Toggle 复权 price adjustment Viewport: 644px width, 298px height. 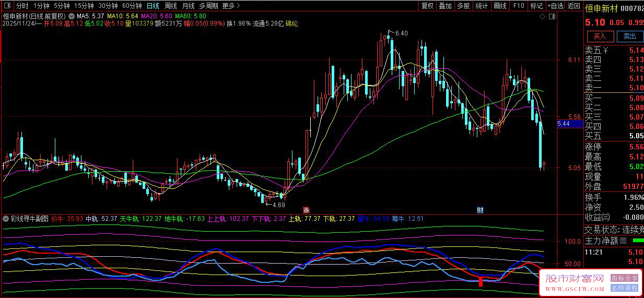(427, 6)
